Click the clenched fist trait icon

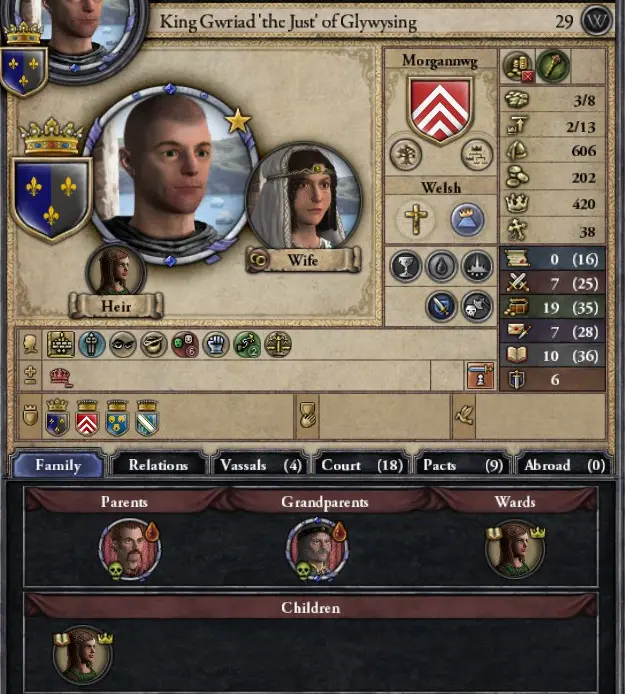point(216,344)
